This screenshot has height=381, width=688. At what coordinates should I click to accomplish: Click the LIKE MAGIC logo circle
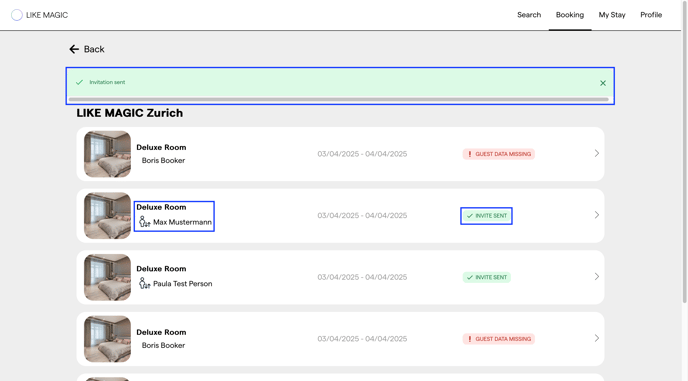[x=17, y=15]
